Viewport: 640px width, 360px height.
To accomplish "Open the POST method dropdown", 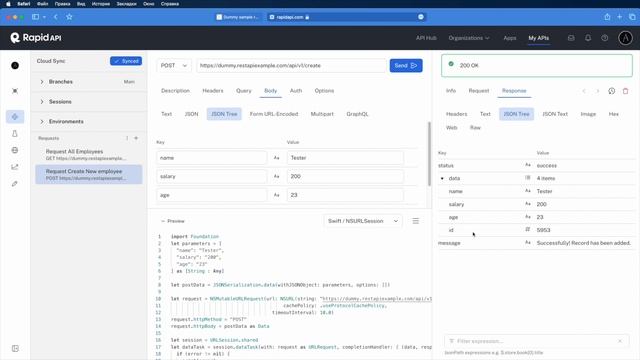I will (x=173, y=65).
